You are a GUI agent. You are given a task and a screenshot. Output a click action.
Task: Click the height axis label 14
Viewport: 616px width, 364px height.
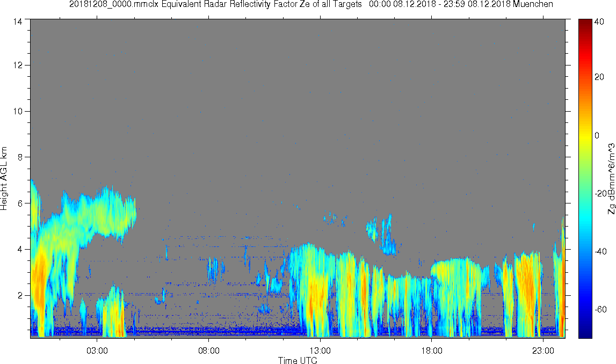tap(17, 22)
